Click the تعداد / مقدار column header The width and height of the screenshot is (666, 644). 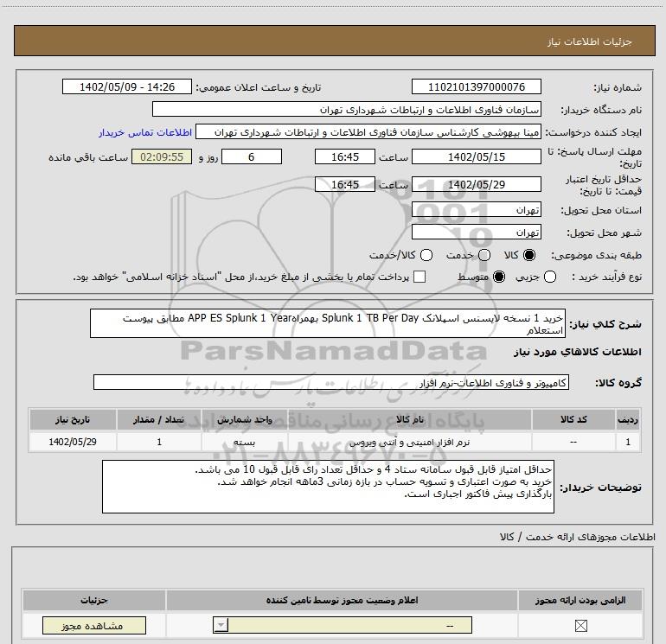159,419
